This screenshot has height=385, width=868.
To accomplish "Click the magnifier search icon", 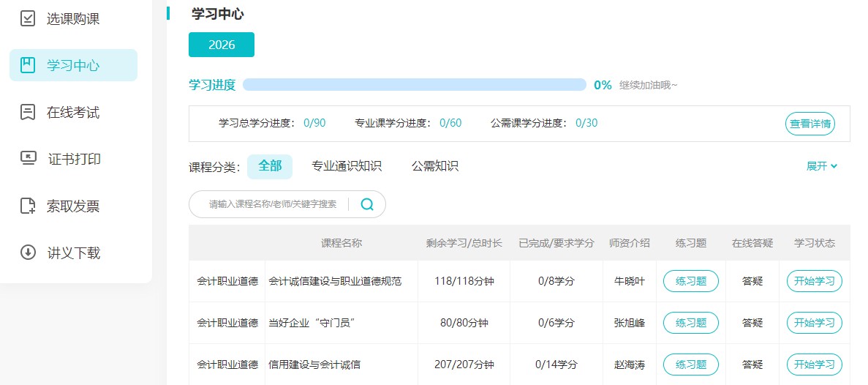I will [x=367, y=204].
